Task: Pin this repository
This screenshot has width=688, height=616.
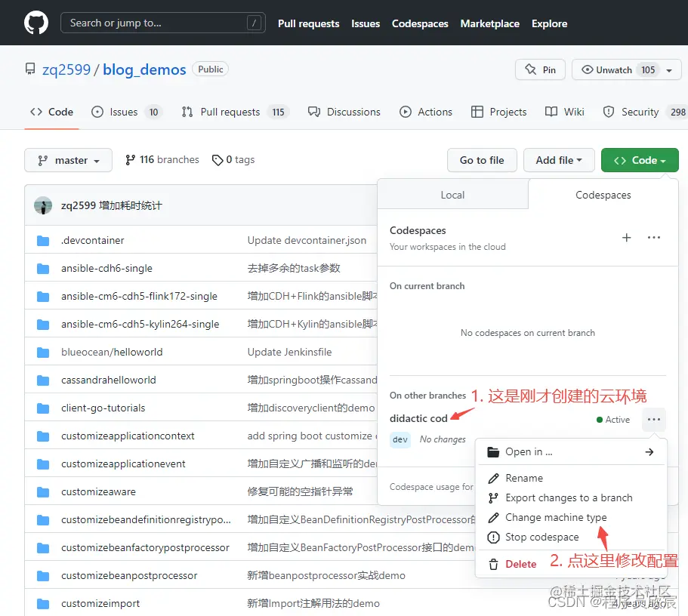Action: click(540, 69)
